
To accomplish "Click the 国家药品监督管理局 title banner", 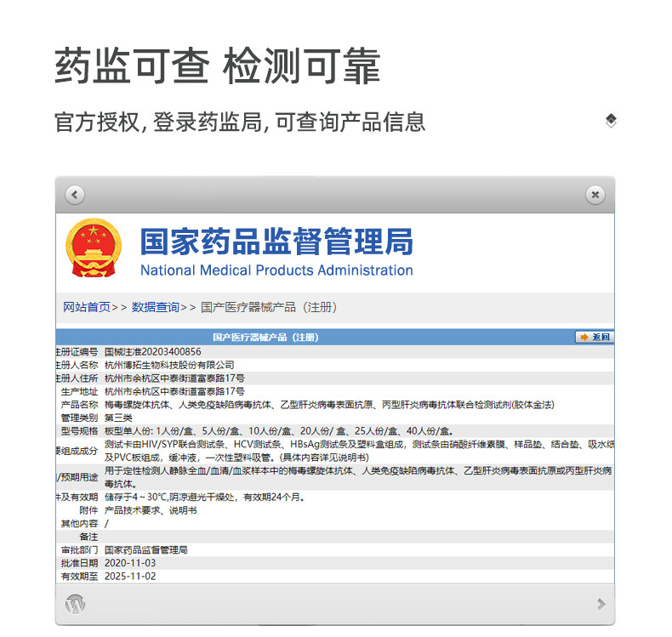I will (276, 242).
